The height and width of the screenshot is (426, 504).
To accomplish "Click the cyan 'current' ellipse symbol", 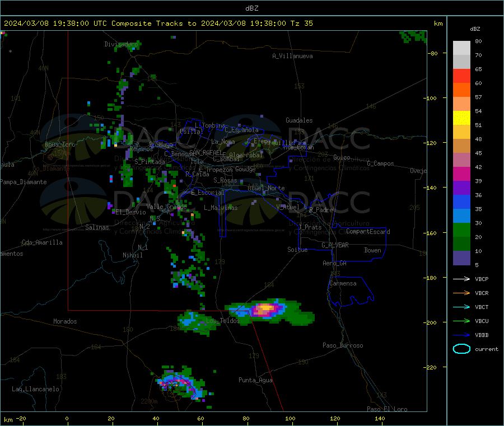I will coord(461,349).
